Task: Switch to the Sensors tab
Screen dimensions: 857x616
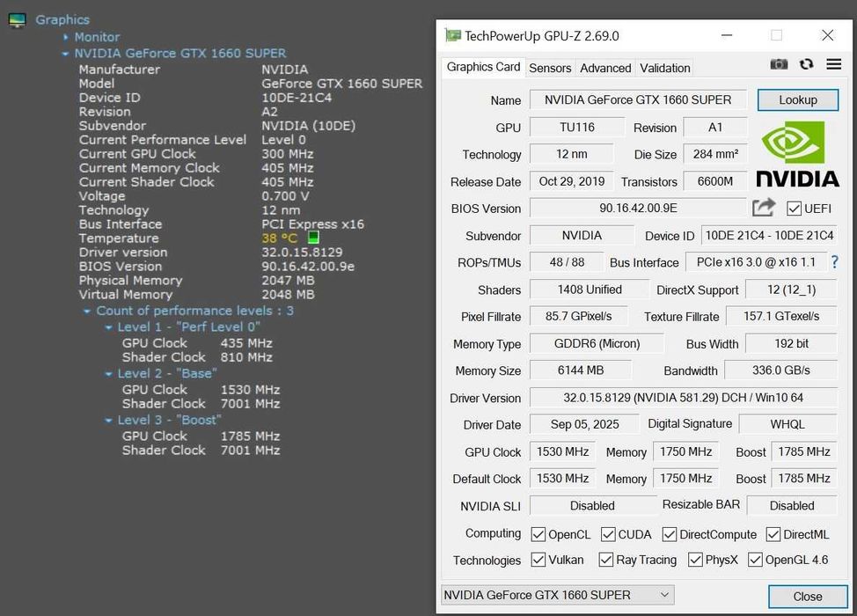Action: coord(550,69)
